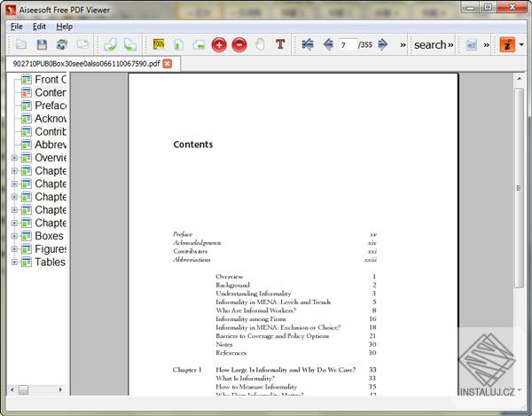Click the vertical scrollbar thumb of document
Screen dimensions: 532x416
coord(519,188)
